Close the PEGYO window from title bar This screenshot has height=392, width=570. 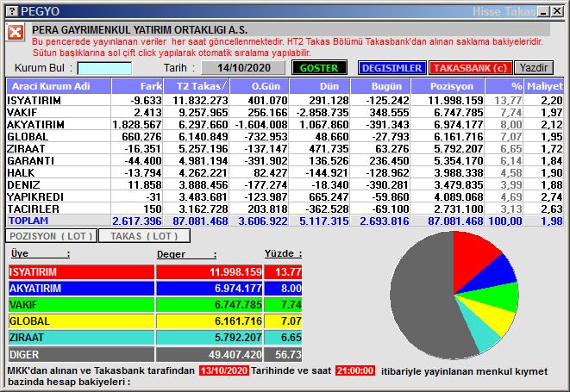(556, 11)
